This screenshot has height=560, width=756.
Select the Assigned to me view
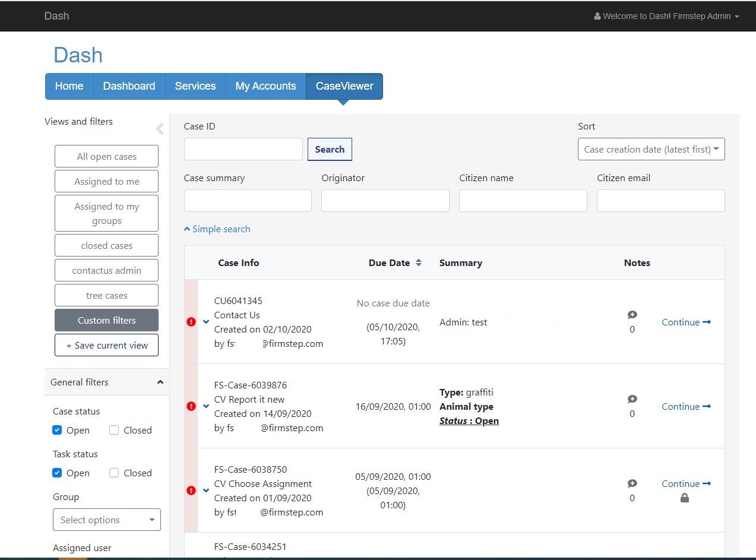point(107,181)
